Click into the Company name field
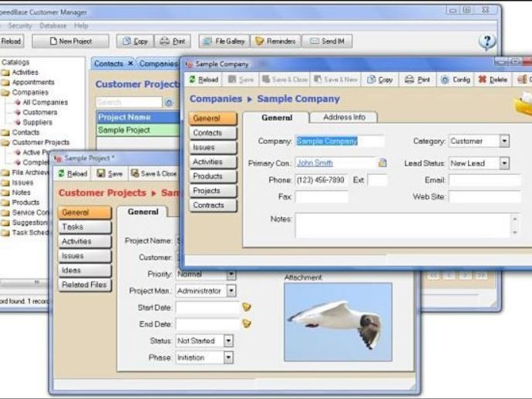Viewport: 532px width, 399px height. (339, 141)
